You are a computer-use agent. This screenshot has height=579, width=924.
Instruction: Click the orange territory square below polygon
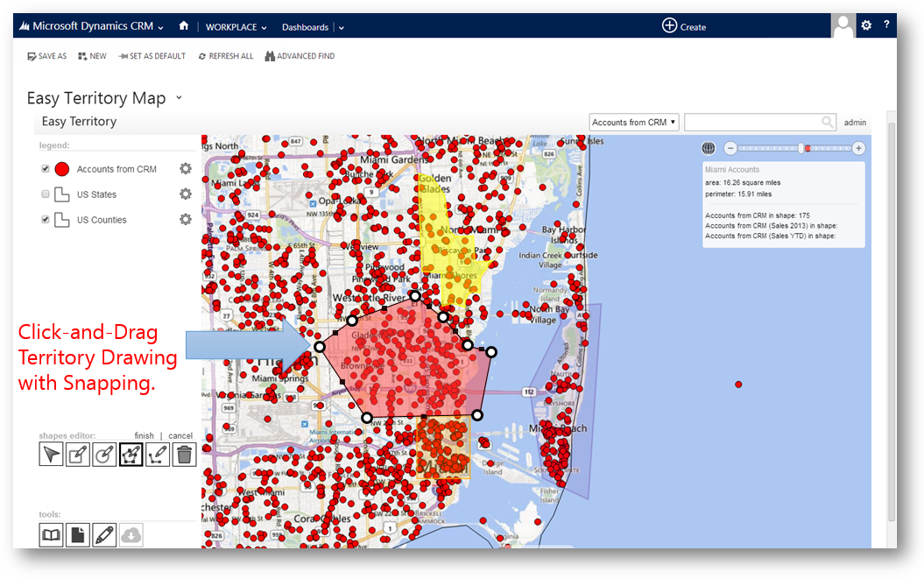(x=444, y=448)
